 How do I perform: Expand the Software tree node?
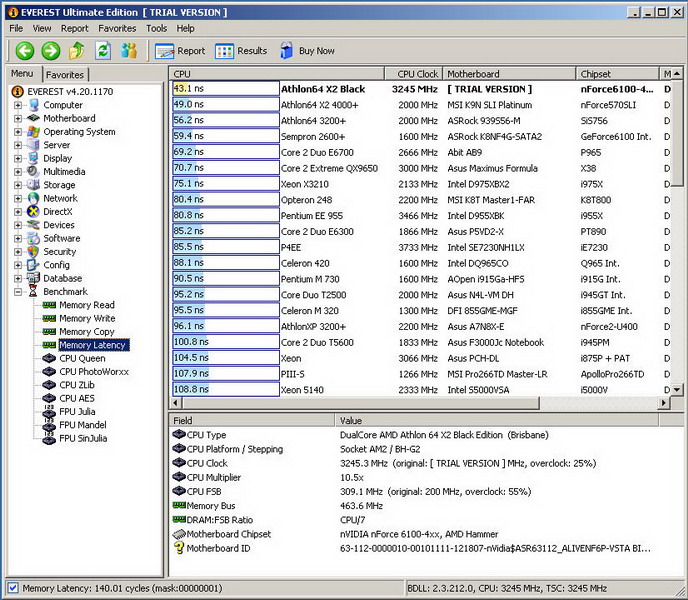pos(18,238)
